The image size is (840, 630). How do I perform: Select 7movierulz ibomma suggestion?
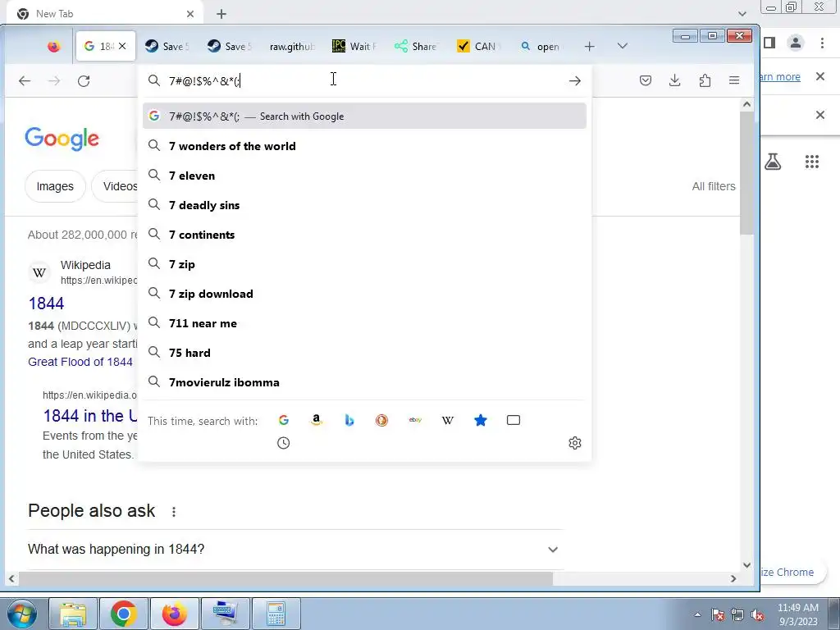pyautogui.click(x=364, y=381)
